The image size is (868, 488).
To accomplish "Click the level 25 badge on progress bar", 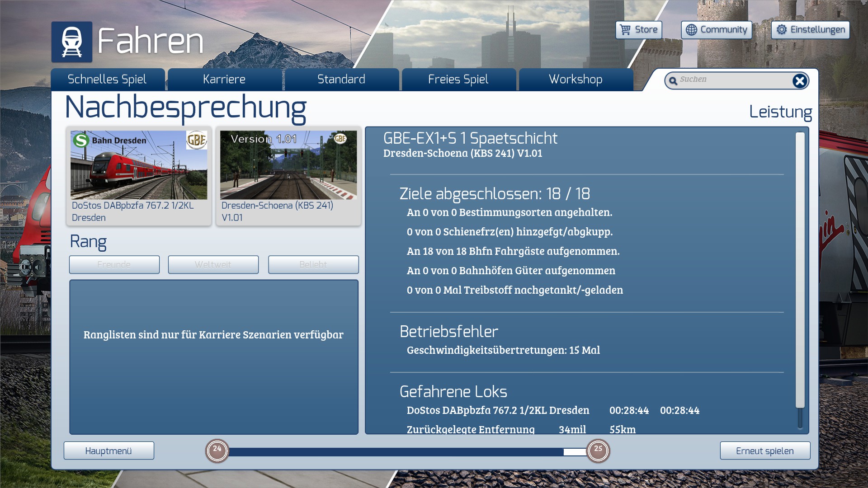I will [x=598, y=450].
